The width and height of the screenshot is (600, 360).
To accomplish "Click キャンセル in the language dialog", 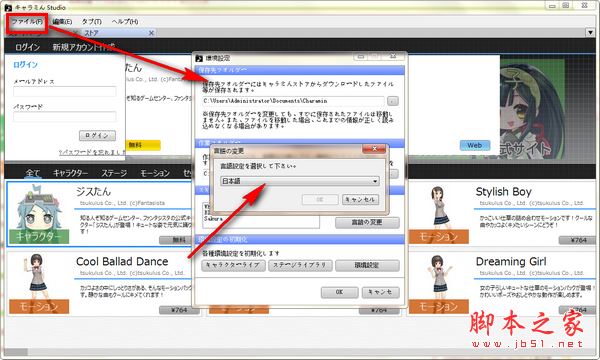I will pos(360,199).
